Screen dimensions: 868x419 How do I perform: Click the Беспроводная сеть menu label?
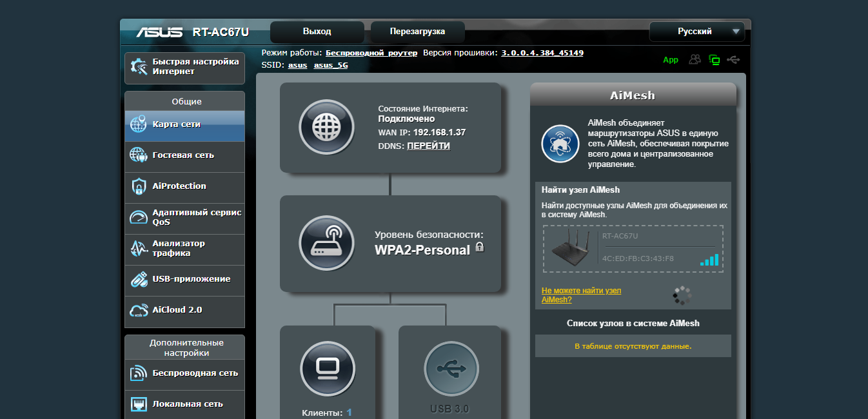point(195,373)
